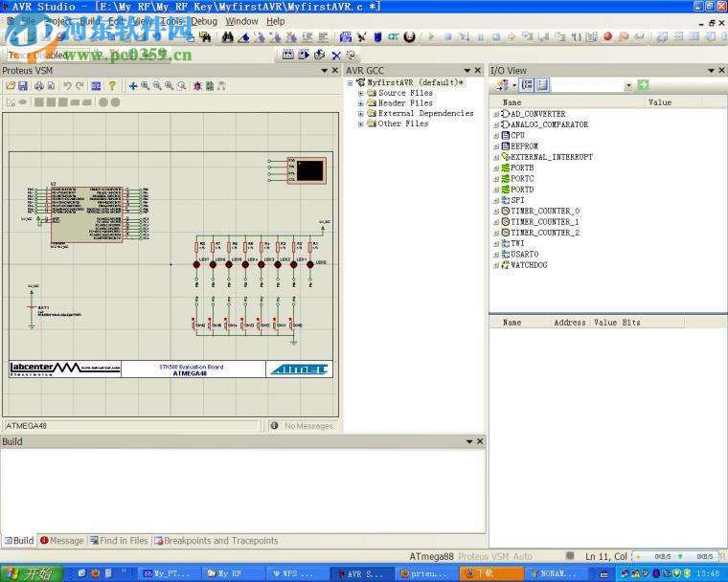Expand TIMER_COUNTER_0 in I/O View
Image resolution: width=728 pixels, height=582 pixels.
[x=496, y=212]
